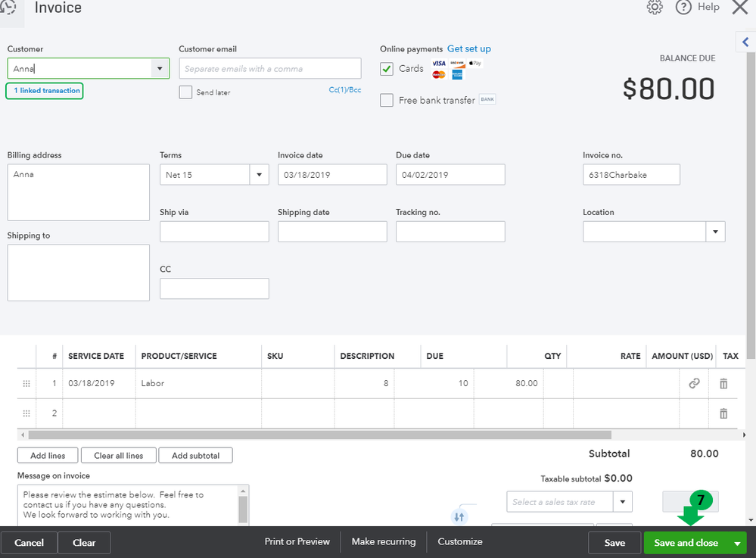The image size is (756, 558).
Task: Click the Shipping date field
Action: pyautogui.click(x=332, y=232)
